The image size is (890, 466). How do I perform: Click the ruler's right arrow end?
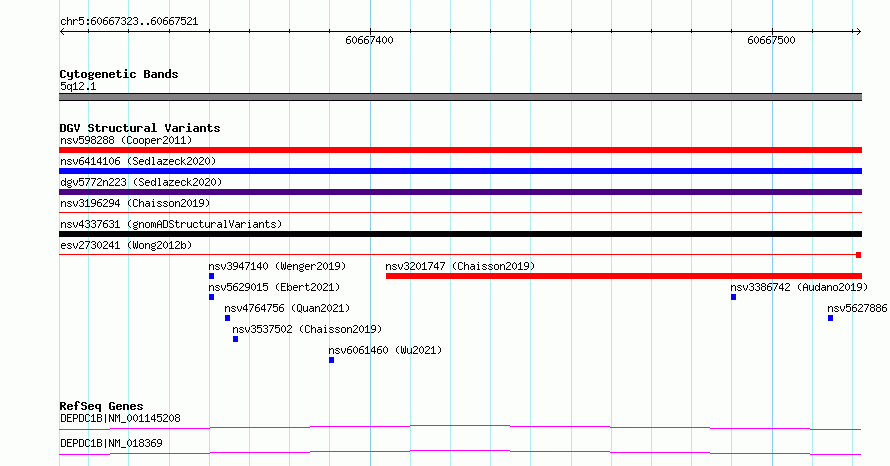[858, 32]
